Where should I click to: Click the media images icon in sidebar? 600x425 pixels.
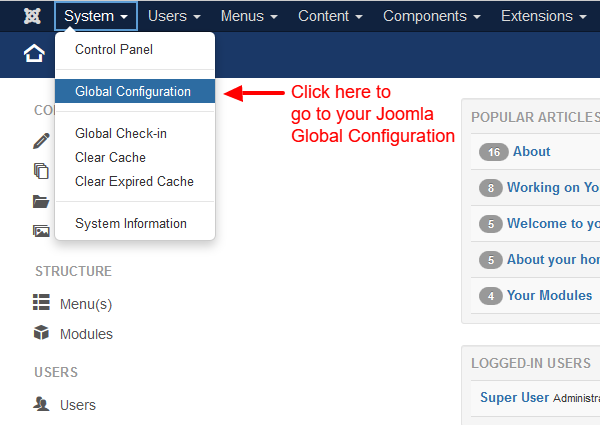coord(41,231)
